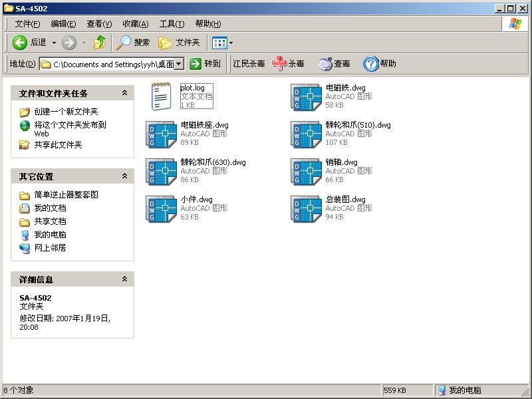The width and height of the screenshot is (532, 399).
Task: Expand the address bar dropdown list
Action: tap(179, 63)
